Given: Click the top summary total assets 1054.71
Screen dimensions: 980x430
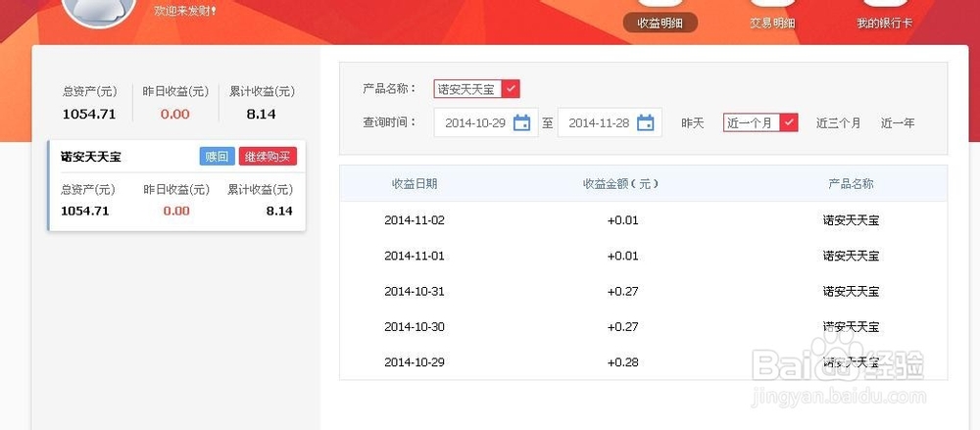Looking at the screenshot, I should click(89, 115).
